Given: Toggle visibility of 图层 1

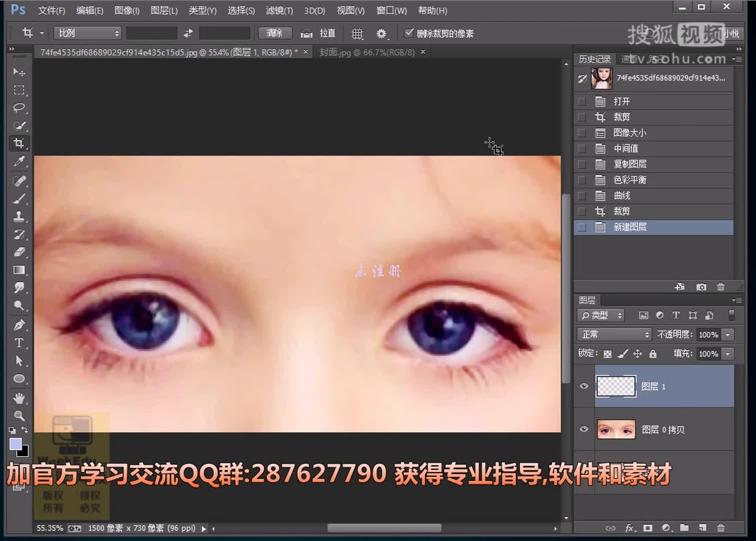Looking at the screenshot, I should [x=583, y=386].
